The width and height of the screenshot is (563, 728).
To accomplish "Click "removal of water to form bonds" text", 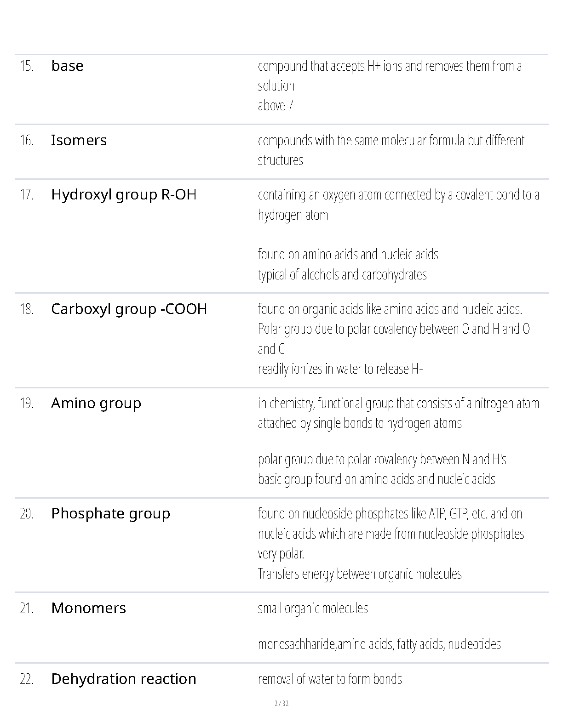I will click(x=330, y=679).
